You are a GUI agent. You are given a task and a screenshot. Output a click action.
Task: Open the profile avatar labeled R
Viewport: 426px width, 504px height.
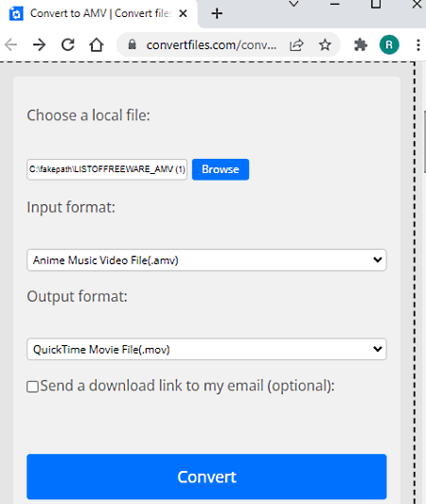pos(389,44)
